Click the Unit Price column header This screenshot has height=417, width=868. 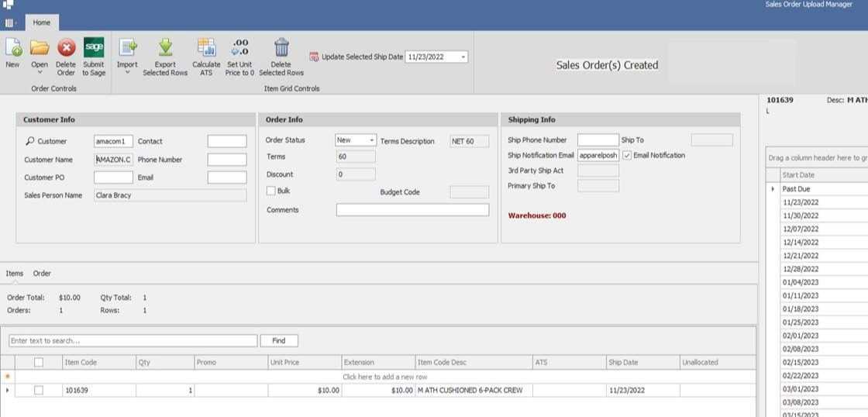305,362
